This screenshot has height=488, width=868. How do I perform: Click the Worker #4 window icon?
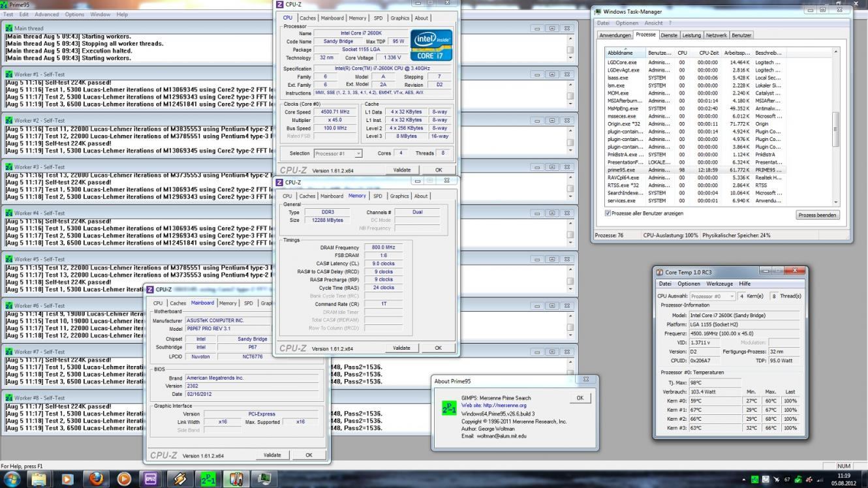point(9,213)
